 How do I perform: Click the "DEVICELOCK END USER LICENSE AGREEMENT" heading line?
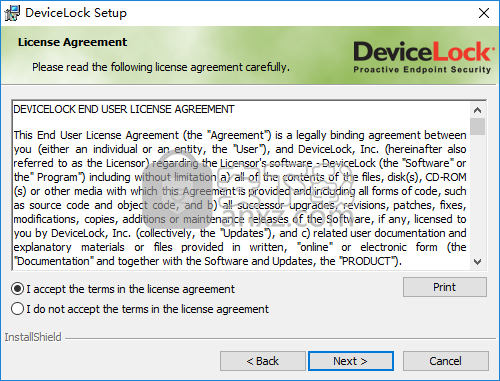pyautogui.click(x=124, y=109)
